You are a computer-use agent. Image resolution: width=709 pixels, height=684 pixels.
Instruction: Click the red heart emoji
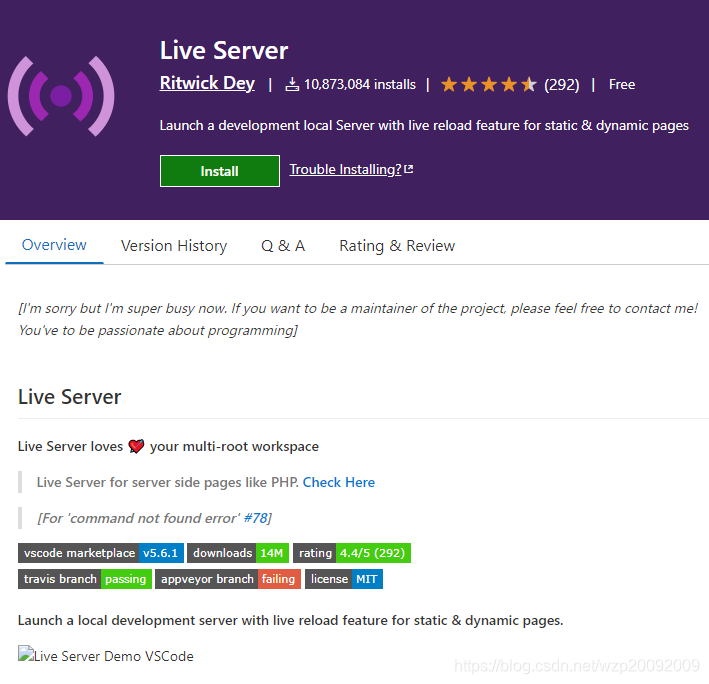click(136, 446)
